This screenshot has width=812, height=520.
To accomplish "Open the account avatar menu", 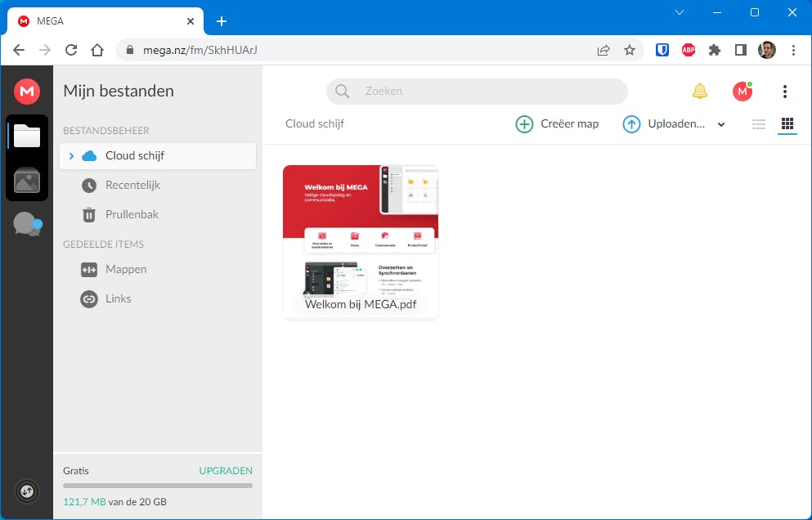I will coord(742,91).
